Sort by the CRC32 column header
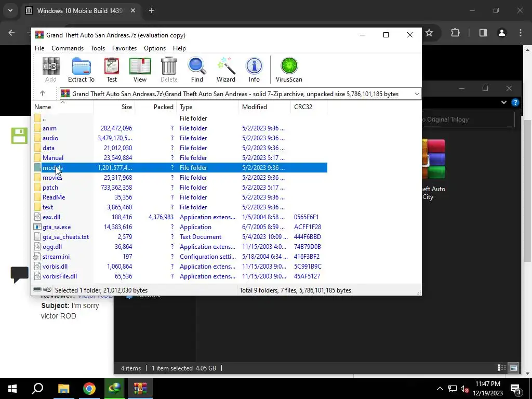Viewport: 532px width, 399px height. tap(309, 107)
